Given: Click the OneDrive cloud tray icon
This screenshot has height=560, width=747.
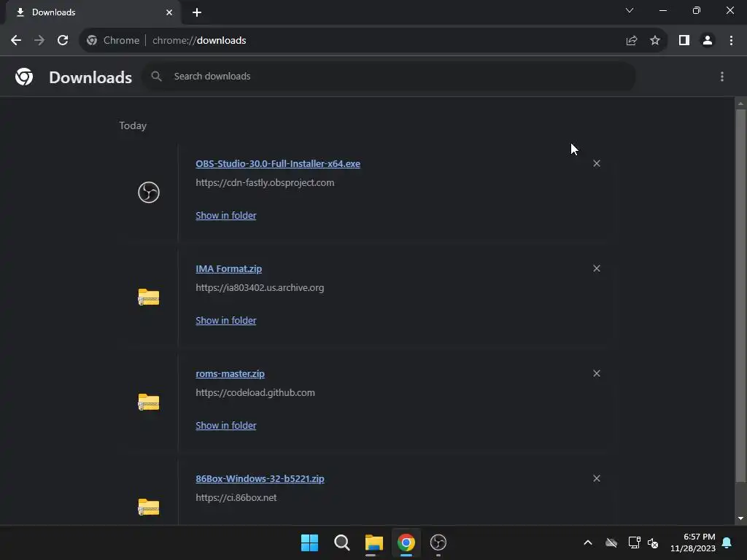Looking at the screenshot, I should pyautogui.click(x=611, y=542).
